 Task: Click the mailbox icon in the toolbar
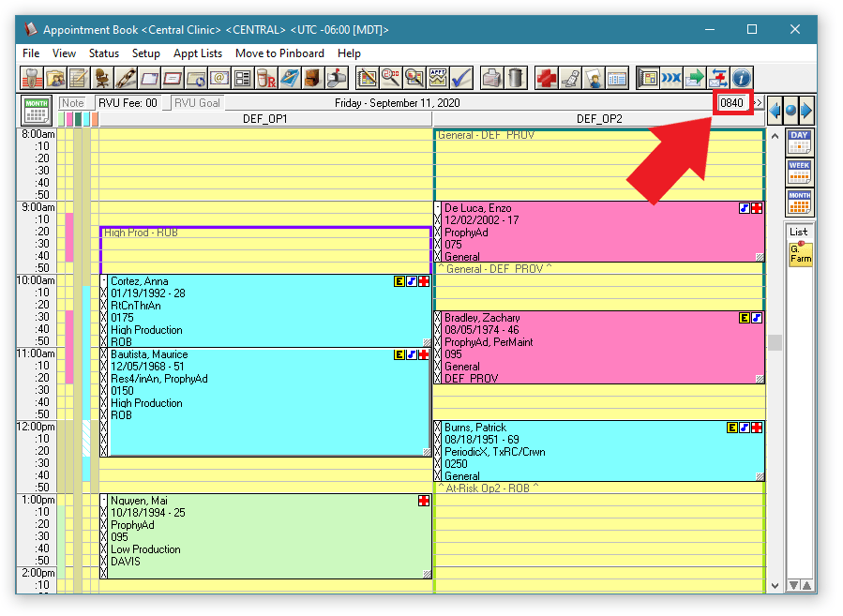(x=336, y=78)
